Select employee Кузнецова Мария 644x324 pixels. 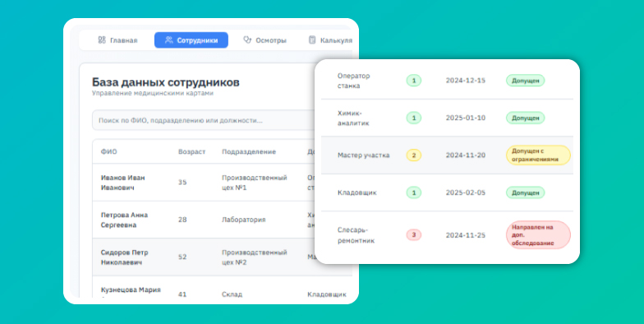coord(131,289)
